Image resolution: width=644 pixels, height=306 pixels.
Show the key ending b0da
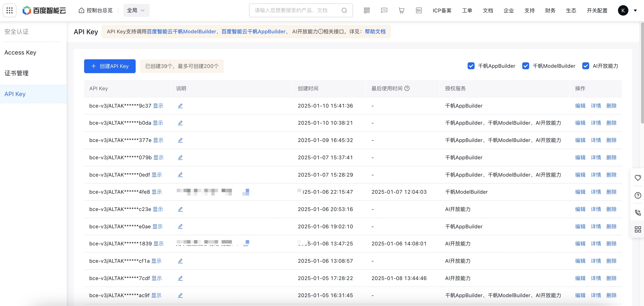click(x=158, y=123)
